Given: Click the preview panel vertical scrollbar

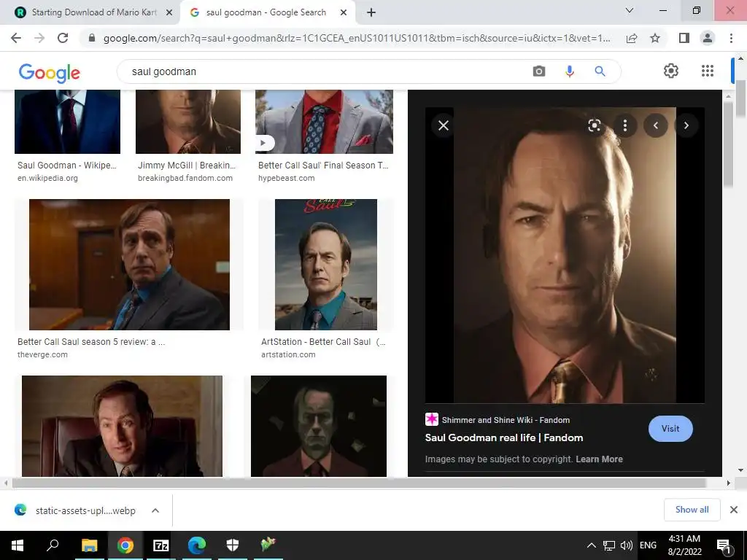Looking at the screenshot, I should 728,145.
